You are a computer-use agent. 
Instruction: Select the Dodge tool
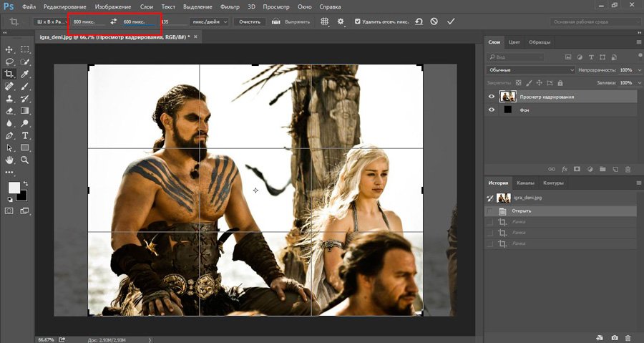[25, 123]
